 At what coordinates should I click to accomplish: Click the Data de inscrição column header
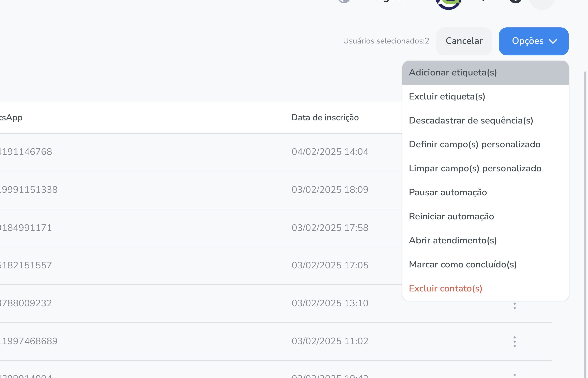(325, 118)
